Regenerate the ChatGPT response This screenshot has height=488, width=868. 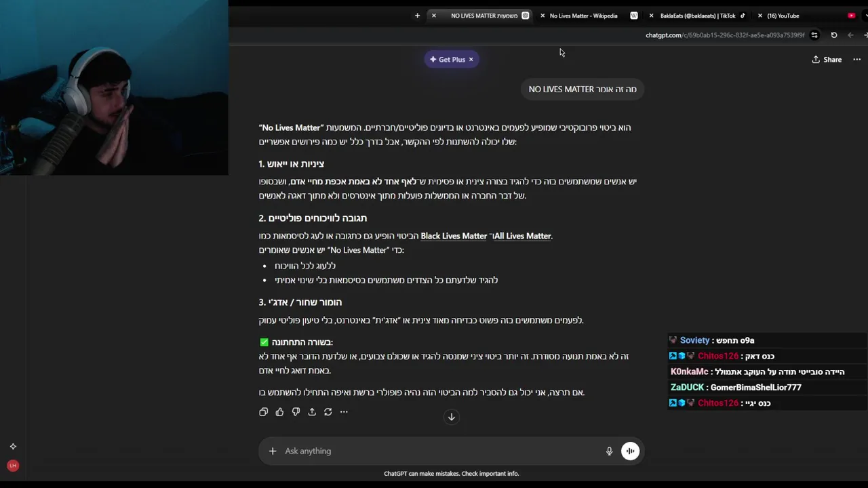pos(328,411)
